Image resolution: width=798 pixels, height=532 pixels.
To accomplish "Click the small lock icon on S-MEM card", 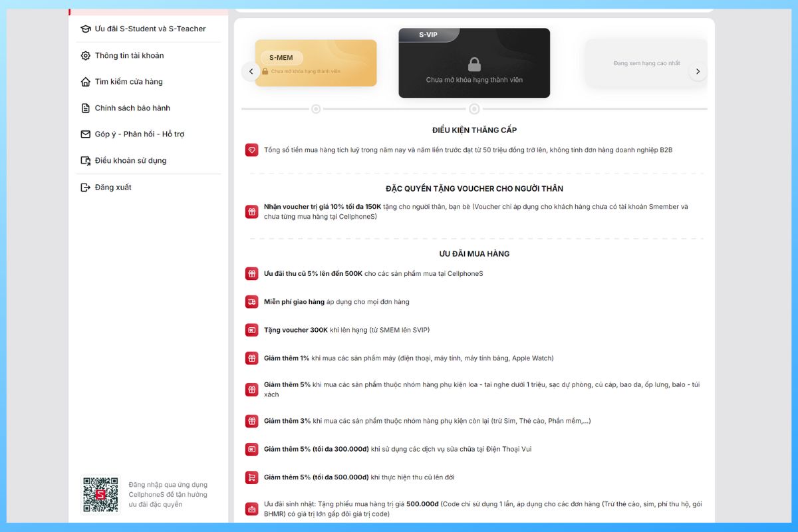I will [x=265, y=71].
